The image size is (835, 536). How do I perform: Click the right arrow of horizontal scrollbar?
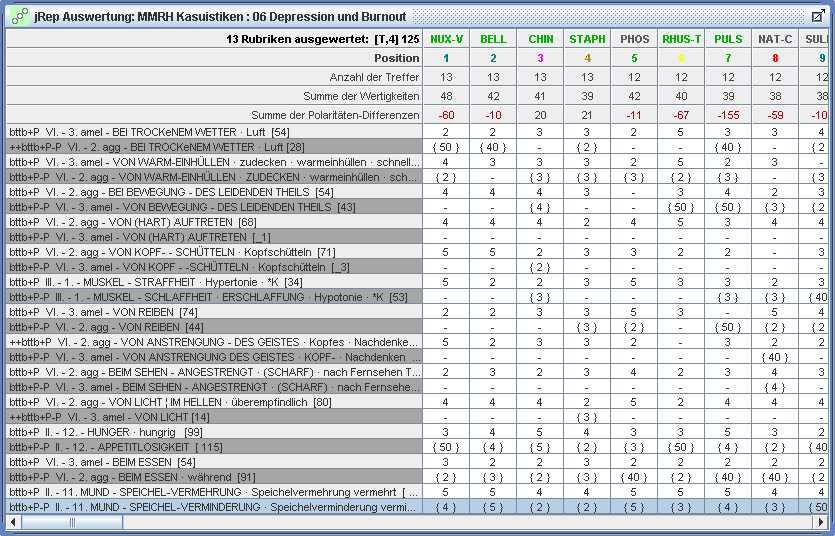pos(819,521)
